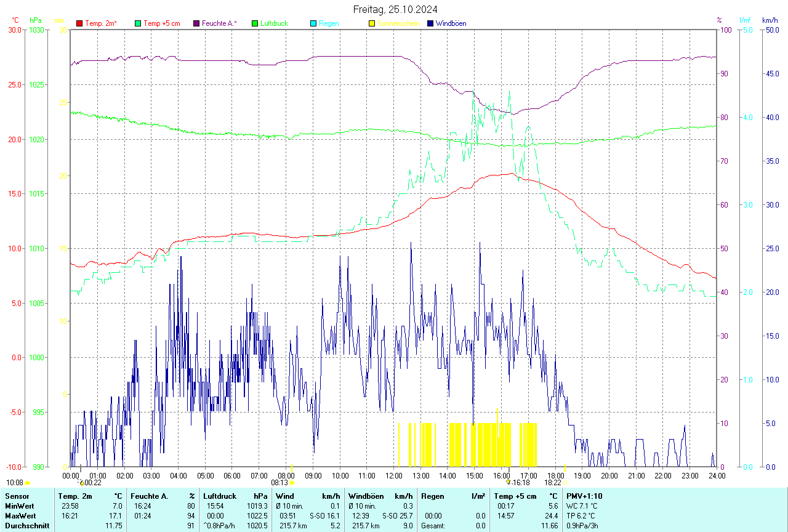Click the Luftdruck column header in table
788x532 pixels.
click(x=220, y=496)
